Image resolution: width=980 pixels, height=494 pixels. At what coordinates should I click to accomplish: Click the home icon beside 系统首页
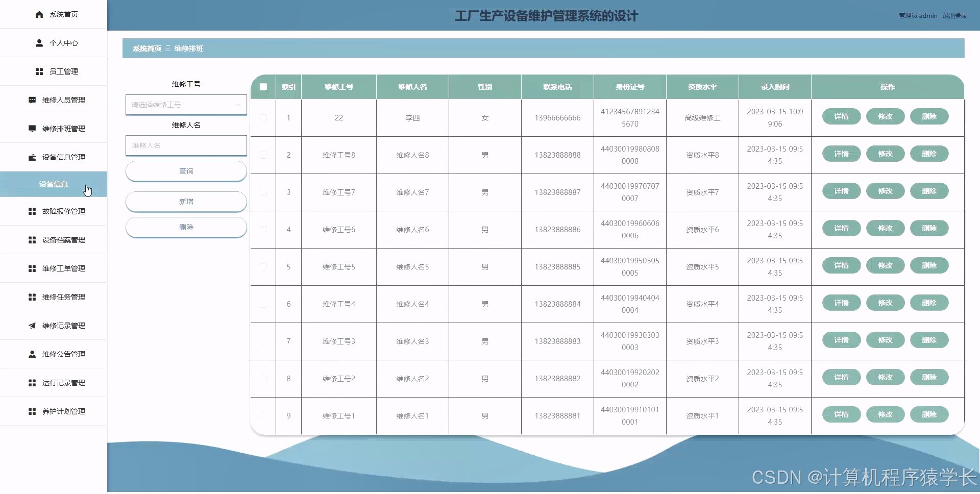pyautogui.click(x=39, y=14)
